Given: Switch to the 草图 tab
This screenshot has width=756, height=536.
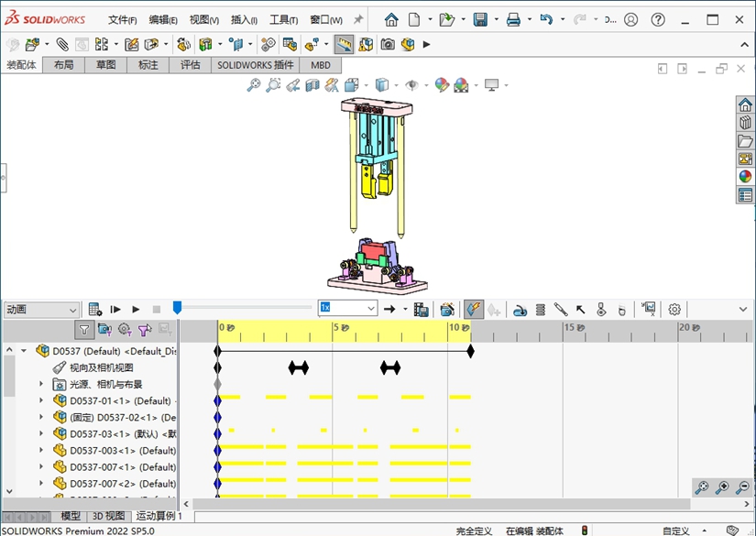Looking at the screenshot, I should [x=105, y=65].
